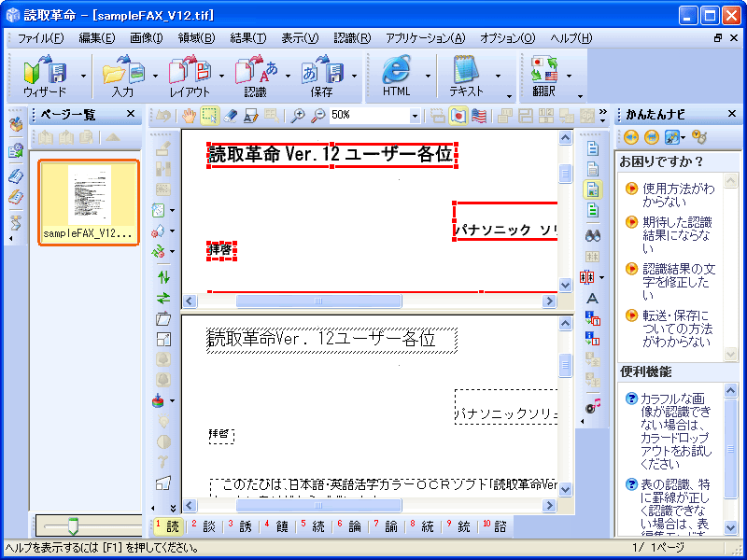Open the ファイル(F) menu
Image resolution: width=747 pixels, height=560 pixels.
[40, 38]
